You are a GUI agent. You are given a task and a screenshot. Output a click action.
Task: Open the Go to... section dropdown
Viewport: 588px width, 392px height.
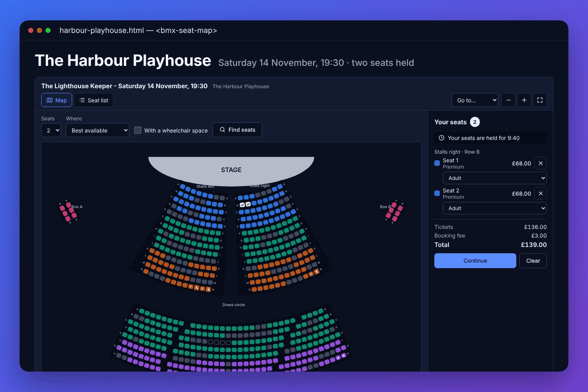click(475, 100)
